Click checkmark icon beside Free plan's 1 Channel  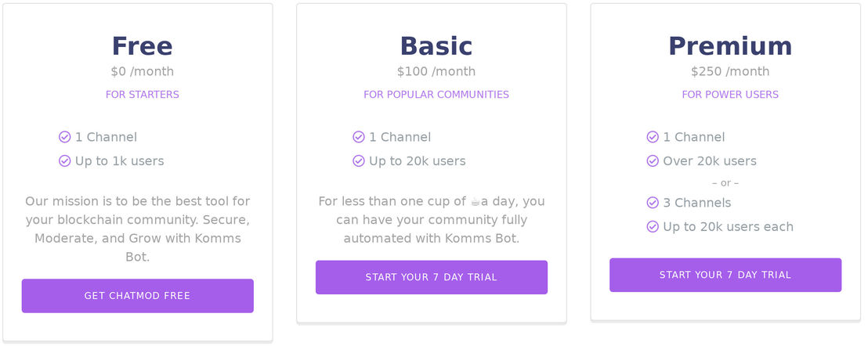pyautogui.click(x=65, y=137)
